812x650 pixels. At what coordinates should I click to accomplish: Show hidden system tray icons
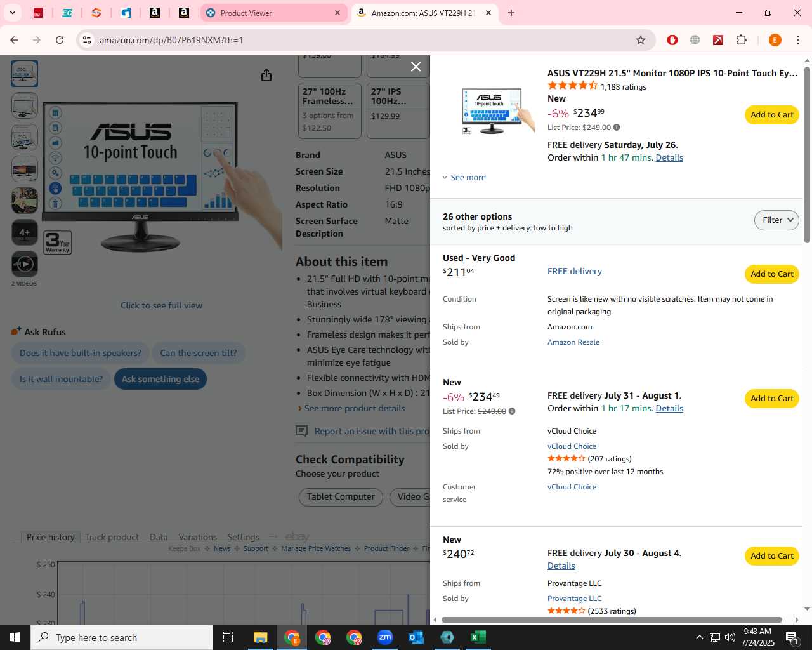point(699,637)
